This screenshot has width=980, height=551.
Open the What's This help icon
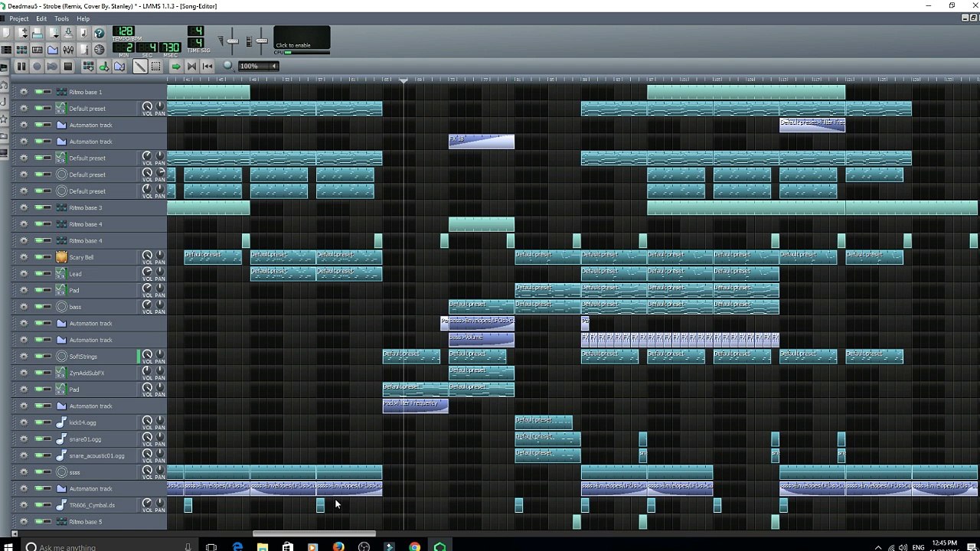click(100, 33)
